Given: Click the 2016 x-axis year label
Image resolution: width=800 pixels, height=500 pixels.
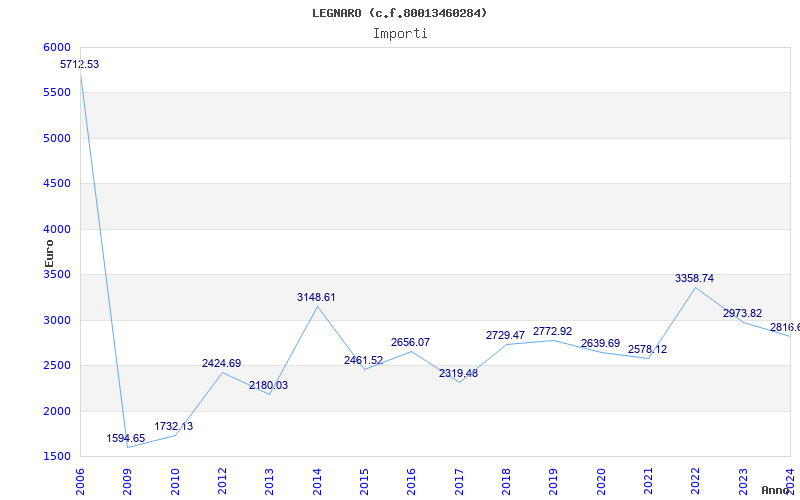Looking at the screenshot, I should tap(411, 482).
